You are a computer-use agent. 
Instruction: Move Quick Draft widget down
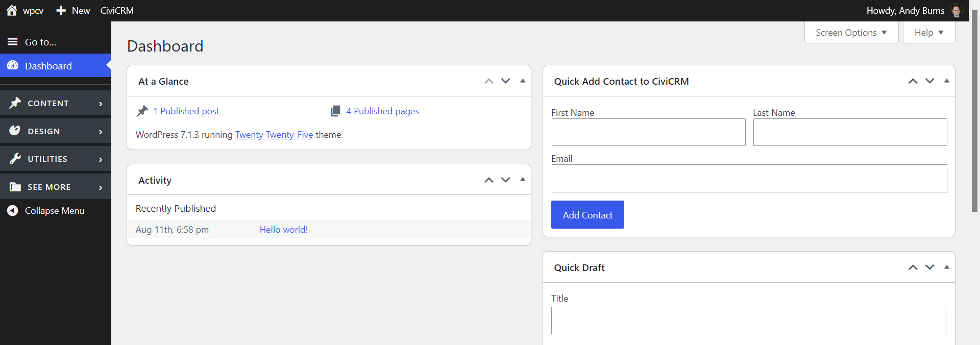pyautogui.click(x=930, y=267)
